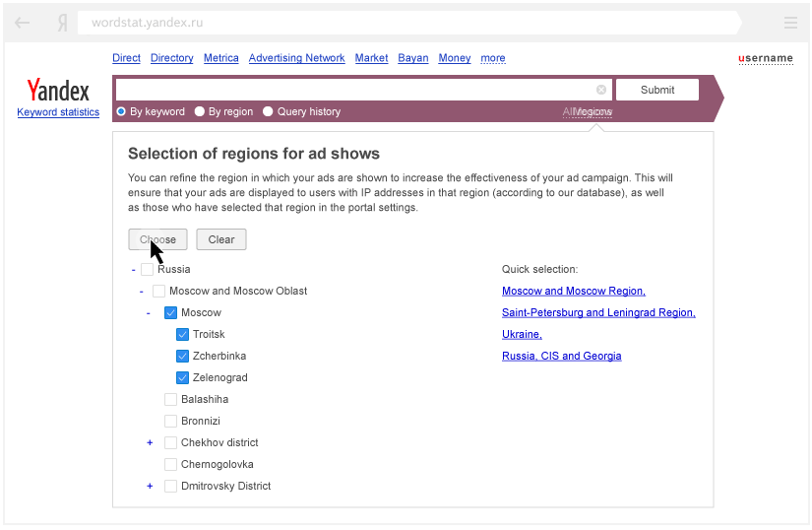Screen dimensions: 812x530
Task: Click the Clear button
Action: [x=221, y=239]
